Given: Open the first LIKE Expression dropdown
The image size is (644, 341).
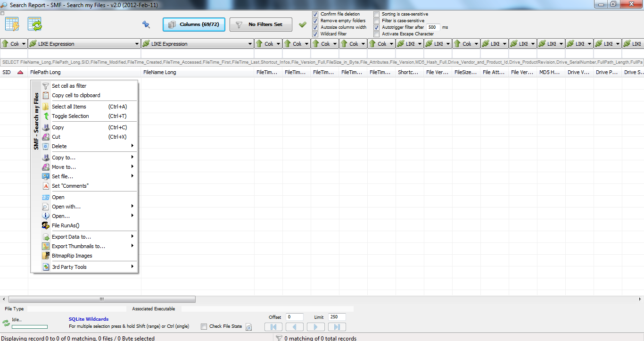Looking at the screenshot, I should point(137,44).
